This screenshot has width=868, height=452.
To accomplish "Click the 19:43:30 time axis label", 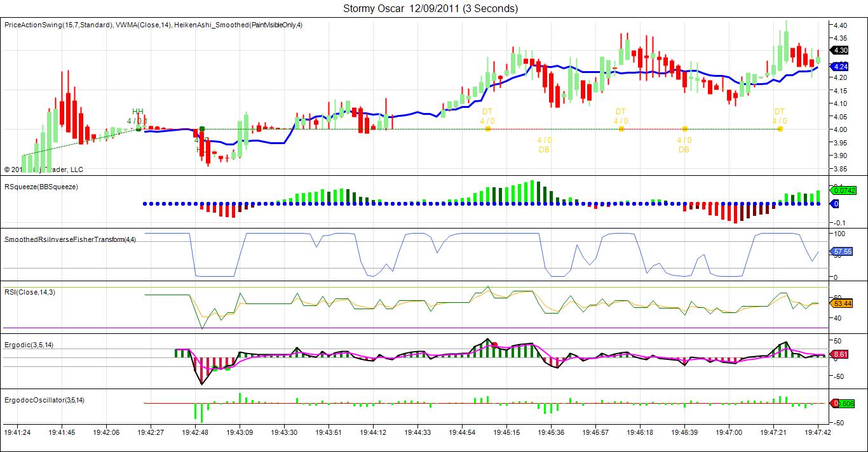I will (284, 433).
